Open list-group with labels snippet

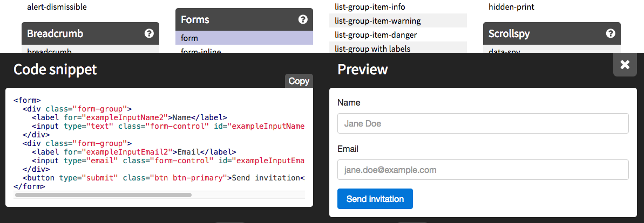[x=372, y=48]
